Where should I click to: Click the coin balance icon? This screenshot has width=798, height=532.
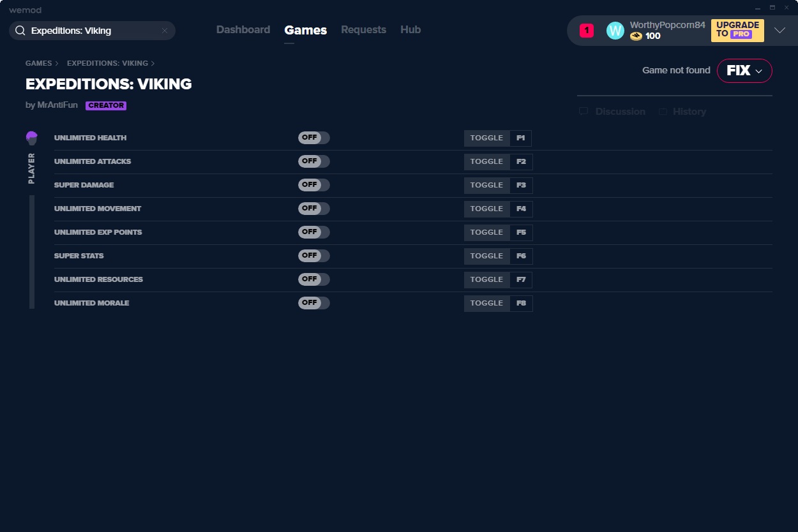(636, 36)
